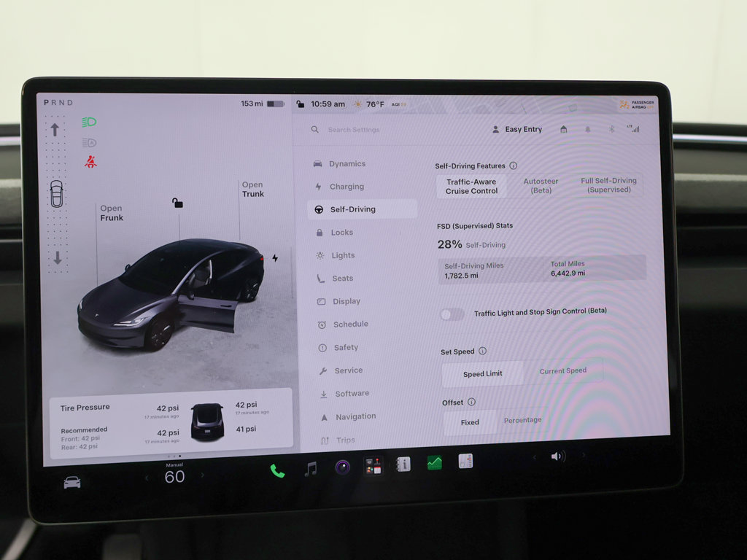The height and width of the screenshot is (560, 747).
Task: Choose the Percentage offset option
Action: (522, 420)
